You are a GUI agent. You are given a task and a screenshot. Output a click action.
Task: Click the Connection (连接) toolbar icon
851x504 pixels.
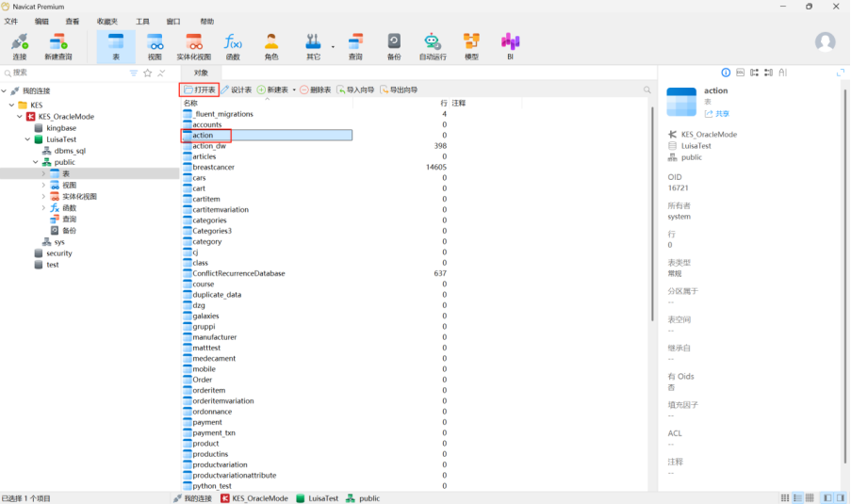pos(20,46)
